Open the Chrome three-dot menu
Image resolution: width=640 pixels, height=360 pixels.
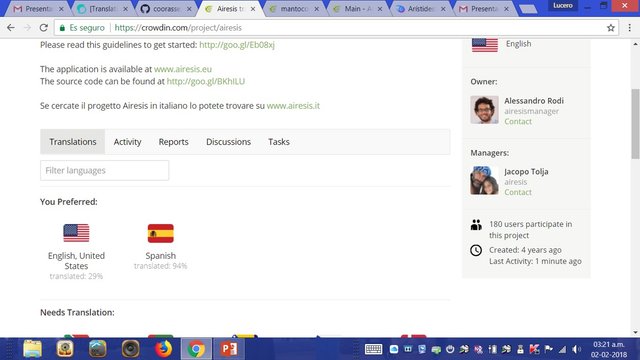(x=629, y=28)
